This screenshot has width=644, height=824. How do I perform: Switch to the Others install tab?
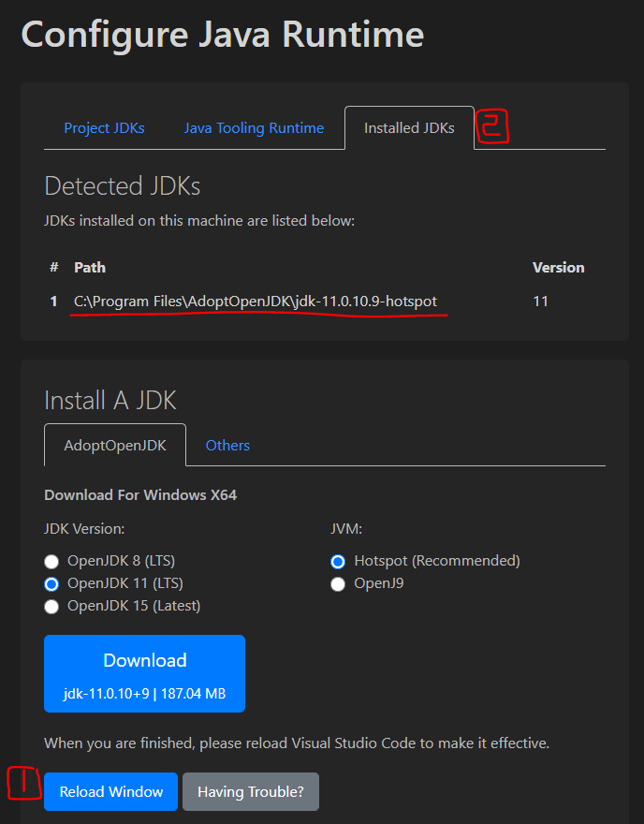click(x=227, y=445)
